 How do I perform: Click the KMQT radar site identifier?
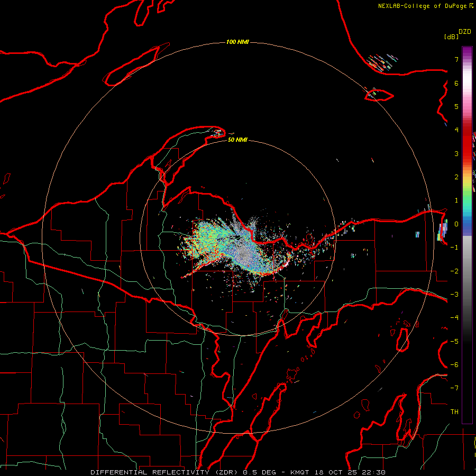299,472
